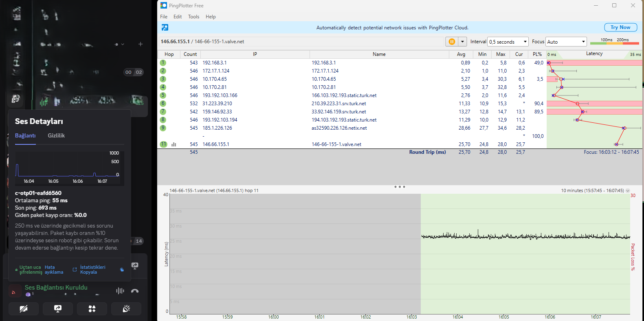This screenshot has width=644, height=321.
Task: Open the PingPlotter Cloud logo icon in banner
Action: [165, 27]
